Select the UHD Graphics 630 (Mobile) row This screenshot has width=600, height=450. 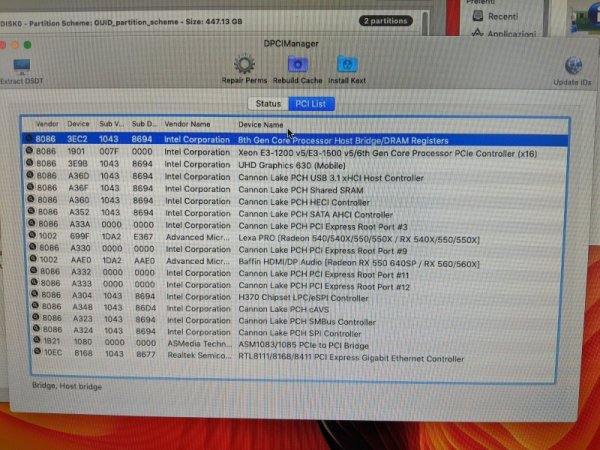click(295, 165)
